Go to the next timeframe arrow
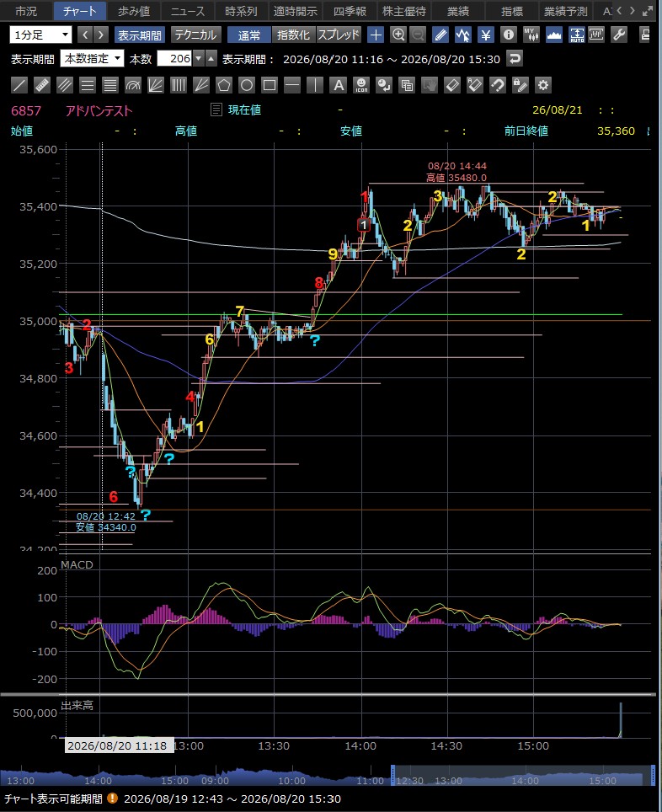 [101, 35]
